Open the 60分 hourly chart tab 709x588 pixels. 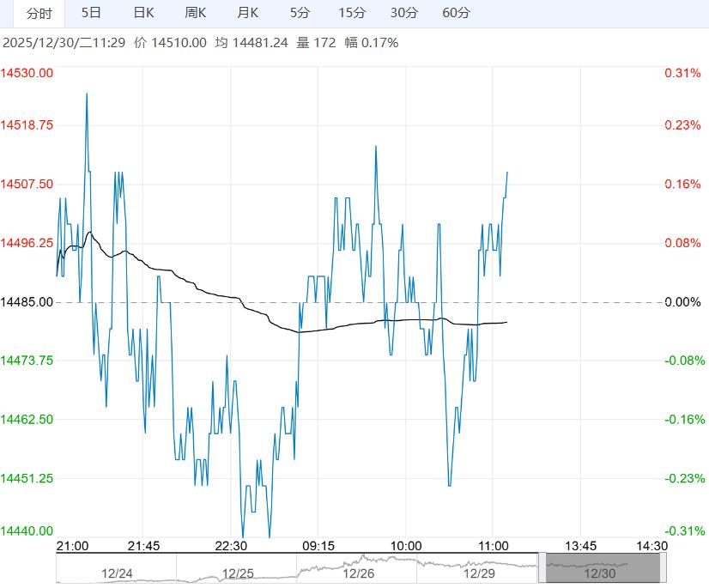[x=456, y=13]
